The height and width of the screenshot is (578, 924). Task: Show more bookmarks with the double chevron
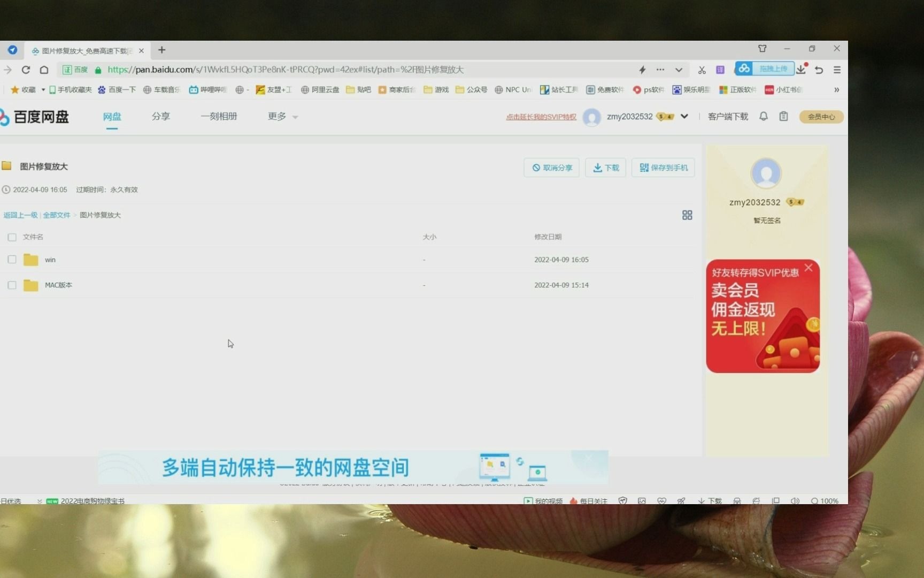(x=836, y=90)
